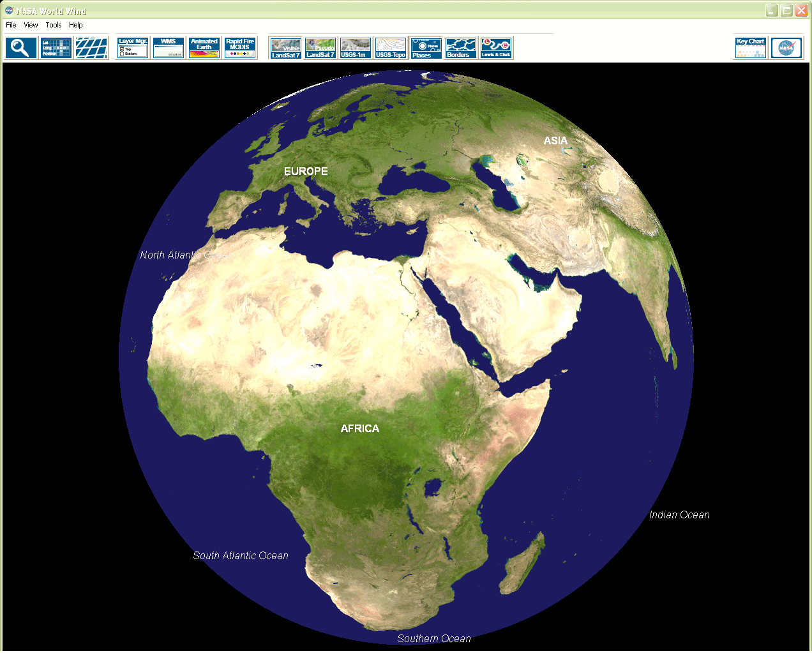812x653 pixels.
Task: Show the Lewis & Clark trail layer
Action: [496, 48]
